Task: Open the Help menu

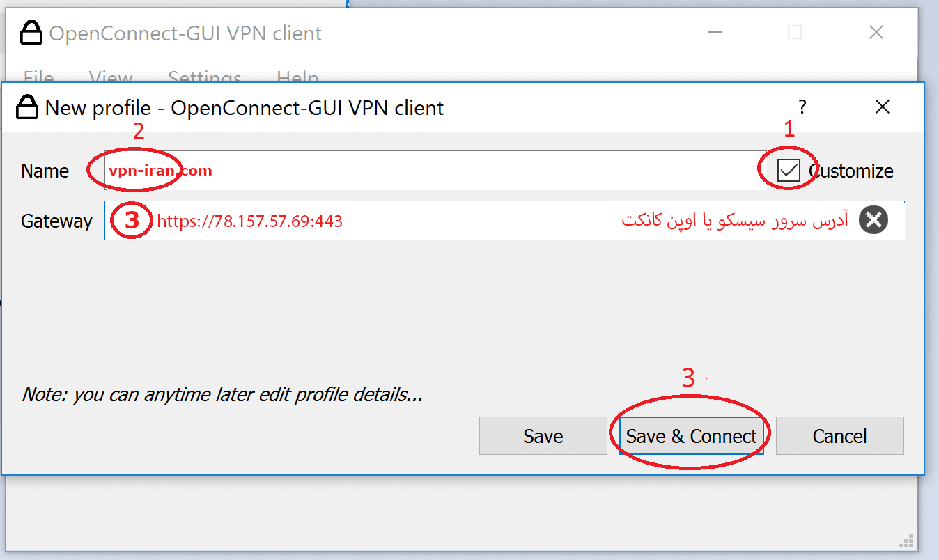Action: [x=297, y=77]
